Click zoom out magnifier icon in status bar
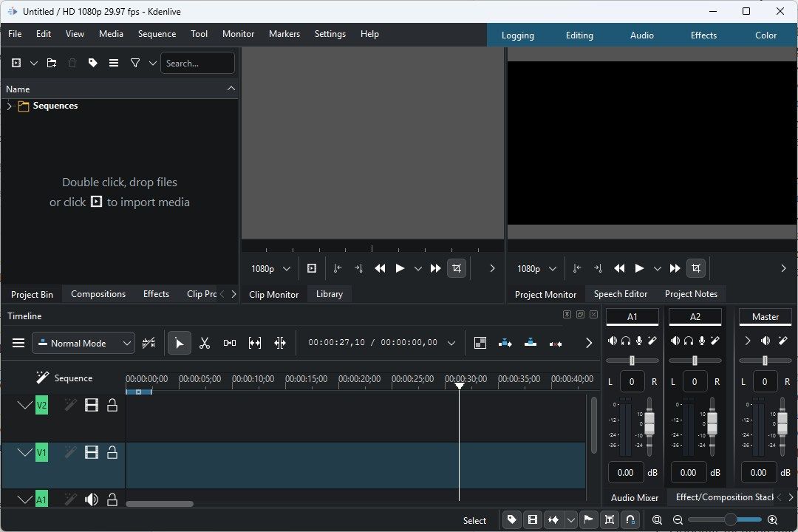Viewport: 798px width, 532px height. [678, 519]
